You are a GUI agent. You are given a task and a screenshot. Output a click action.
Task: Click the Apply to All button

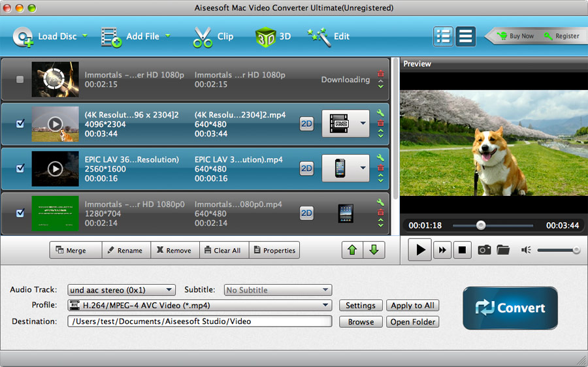[x=412, y=306]
